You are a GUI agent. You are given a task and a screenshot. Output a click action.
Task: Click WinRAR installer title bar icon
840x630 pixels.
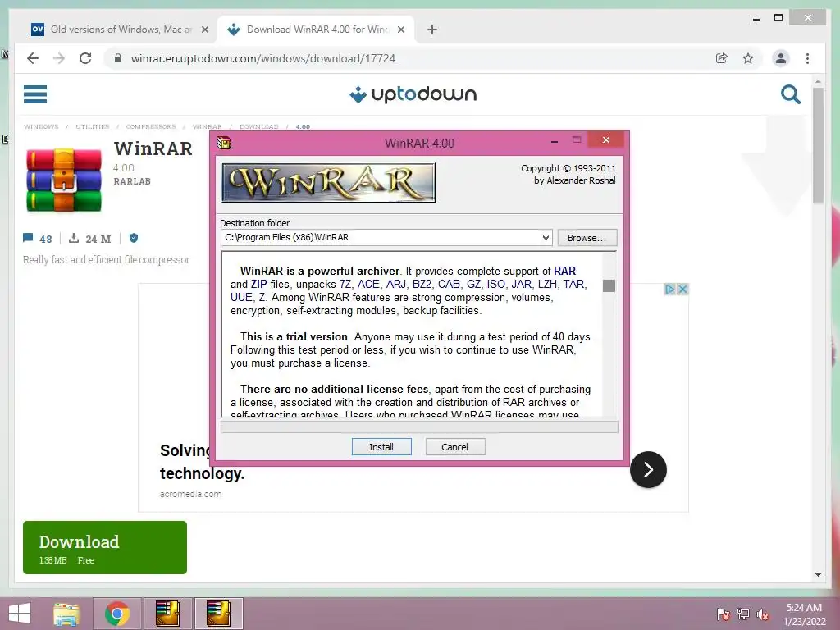(224, 143)
